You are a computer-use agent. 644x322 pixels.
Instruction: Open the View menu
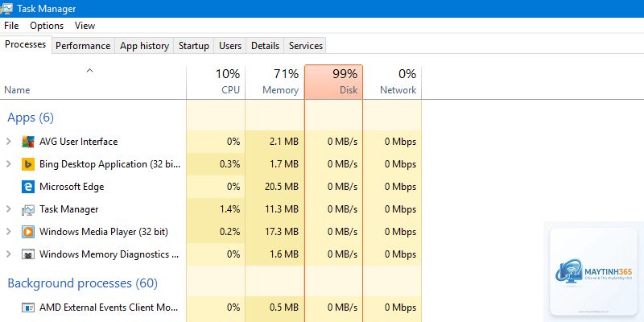point(85,26)
